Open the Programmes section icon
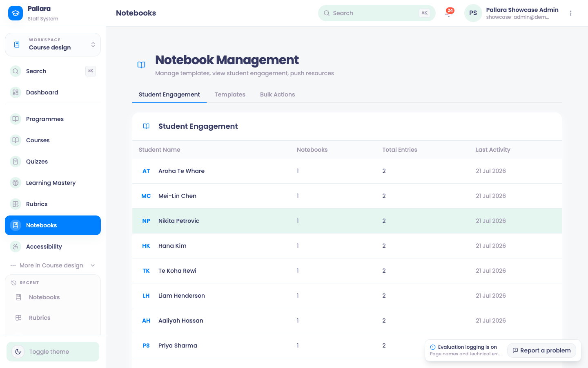588x368 pixels. (x=16, y=119)
